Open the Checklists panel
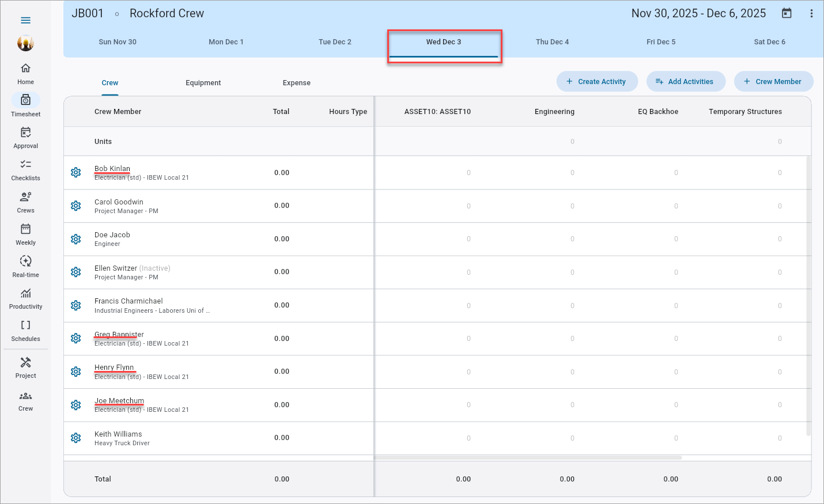 [x=25, y=169]
